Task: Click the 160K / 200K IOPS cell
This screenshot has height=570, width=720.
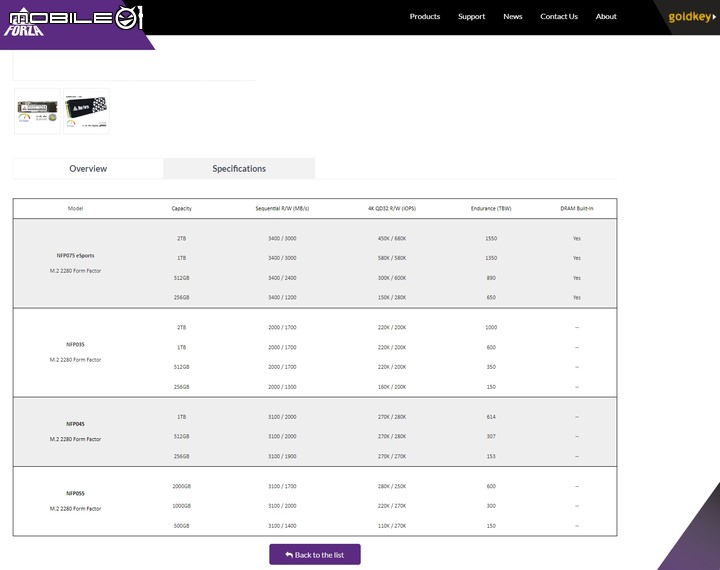Action: coord(392,387)
